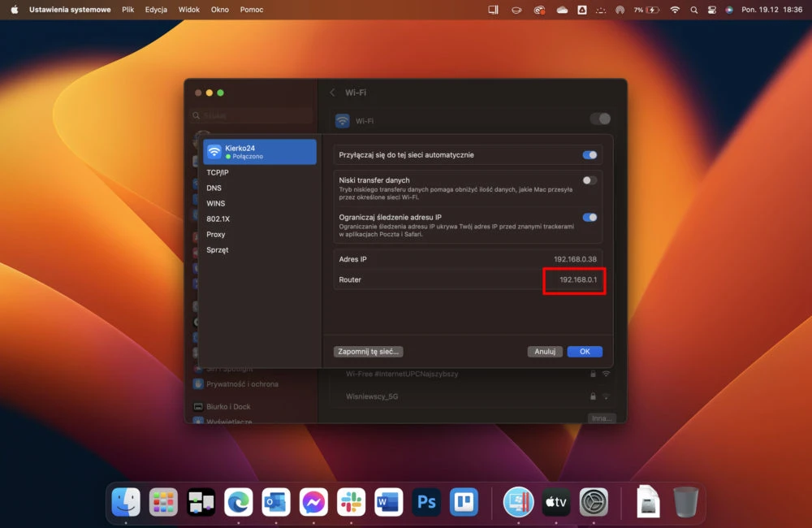
Task: Launch Photoshop from the Dock
Action: pos(426,501)
